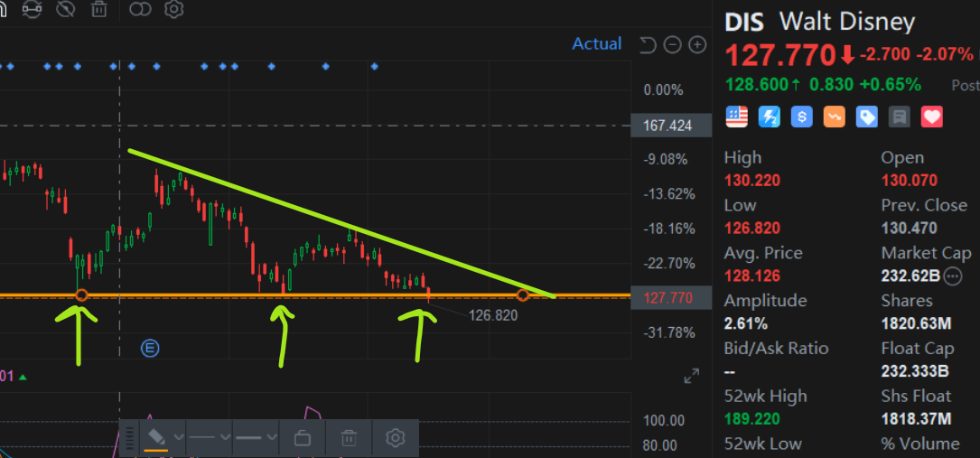Screen dimensions: 980x458
Task: Click the red heart favorite icon
Action: point(931,117)
